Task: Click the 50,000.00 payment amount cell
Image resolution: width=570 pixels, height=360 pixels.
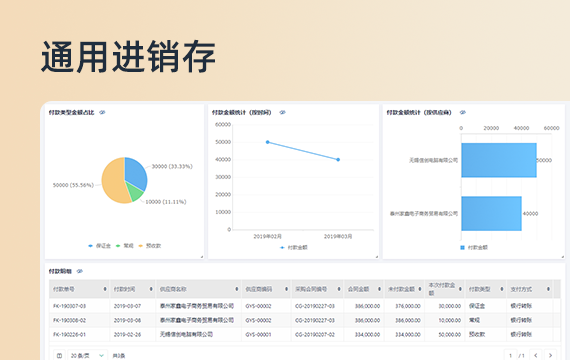Action: (450, 335)
